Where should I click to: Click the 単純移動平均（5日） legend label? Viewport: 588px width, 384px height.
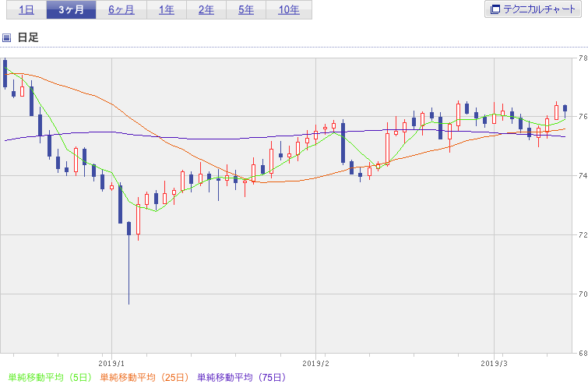pos(50,377)
